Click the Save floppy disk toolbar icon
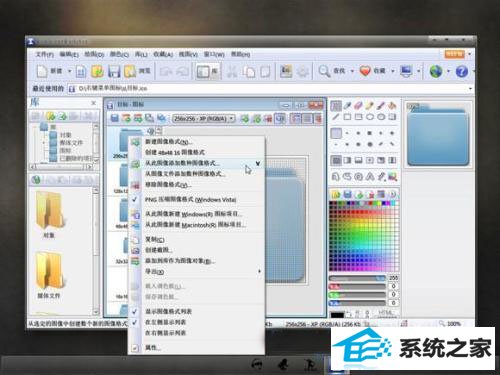Viewport: 500px width, 375px height. point(114,71)
